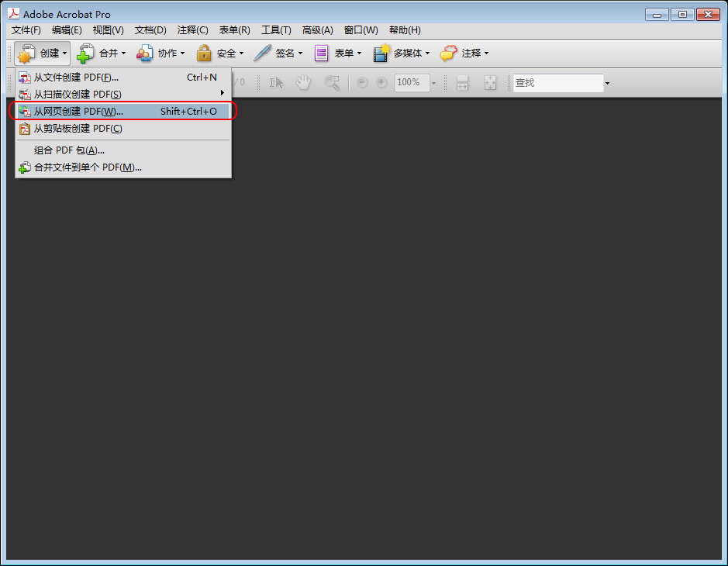Choose 从网页创建 PDF(W)... menu item
The image size is (728, 566).
[x=123, y=112]
